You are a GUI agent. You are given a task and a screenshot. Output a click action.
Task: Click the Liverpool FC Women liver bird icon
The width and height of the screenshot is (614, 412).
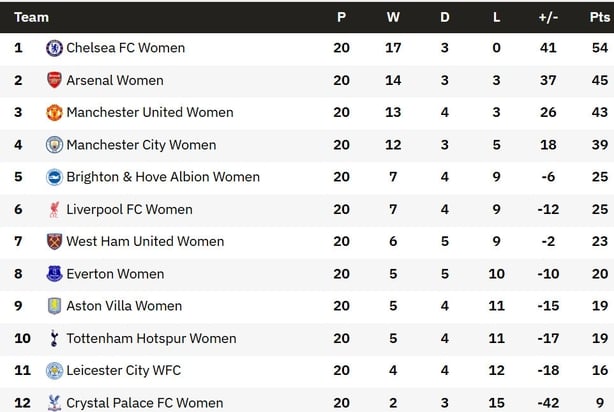click(x=54, y=210)
